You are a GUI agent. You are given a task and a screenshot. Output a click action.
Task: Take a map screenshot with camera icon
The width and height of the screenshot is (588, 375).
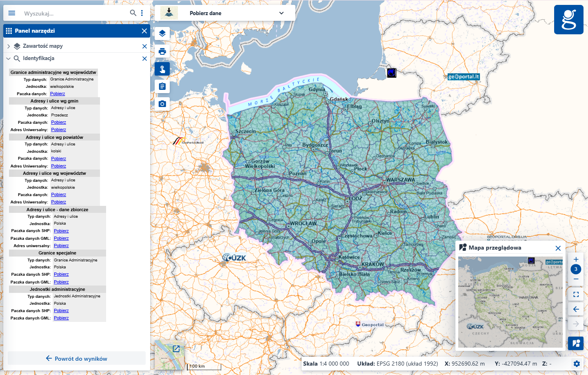(162, 104)
